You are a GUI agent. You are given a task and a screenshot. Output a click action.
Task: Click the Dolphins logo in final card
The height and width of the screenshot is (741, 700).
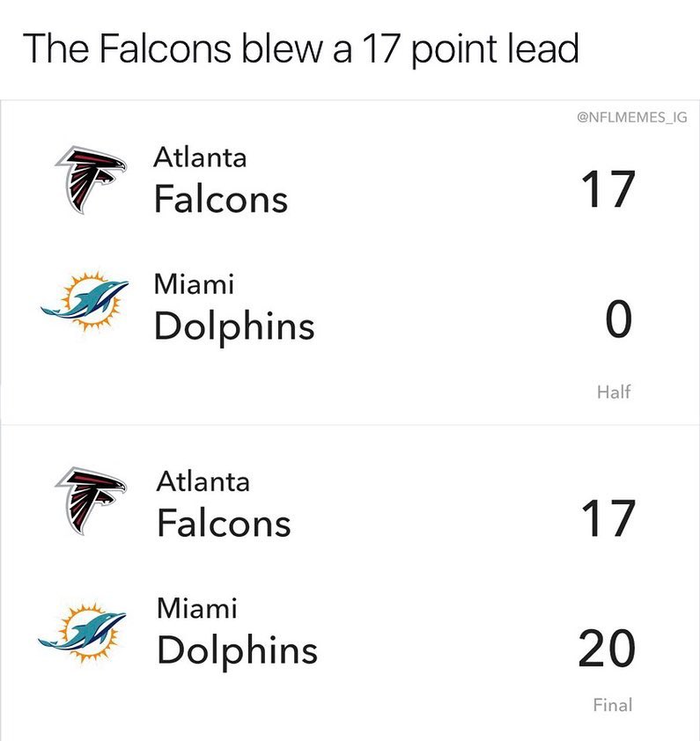pos(82,632)
